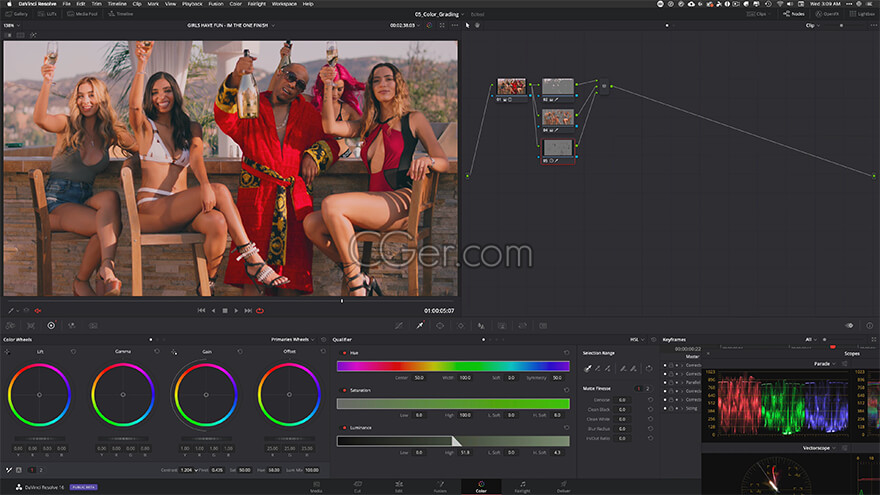The image size is (880, 495).
Task: Open the Qualifier eyedropper palette
Action: (x=420, y=326)
